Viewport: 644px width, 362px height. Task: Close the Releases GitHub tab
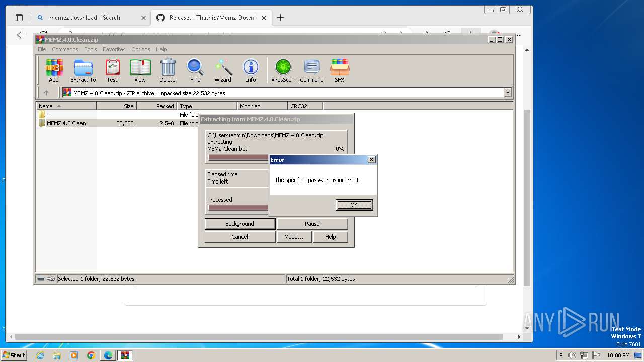264,18
